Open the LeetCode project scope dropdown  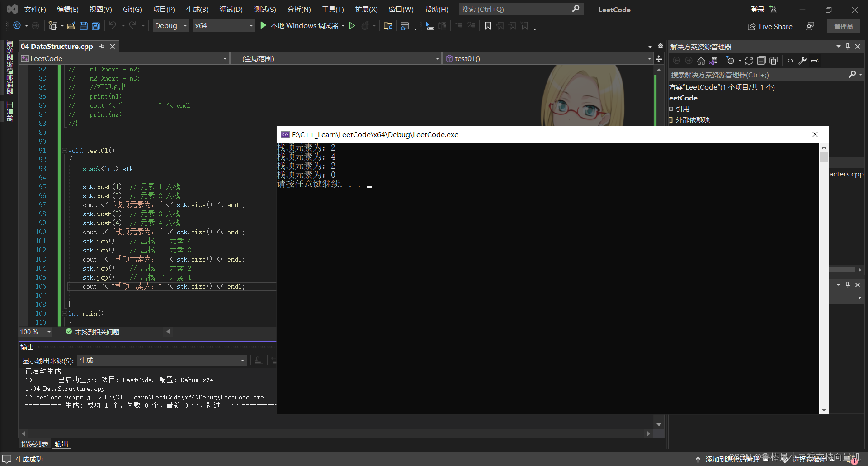(124, 58)
